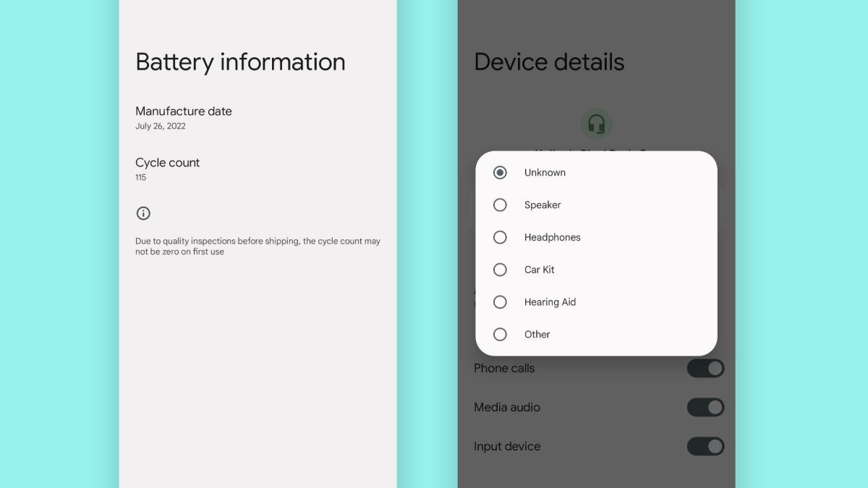868x488 pixels.
Task: Choose Speaker as the device type
Action: (x=500, y=205)
